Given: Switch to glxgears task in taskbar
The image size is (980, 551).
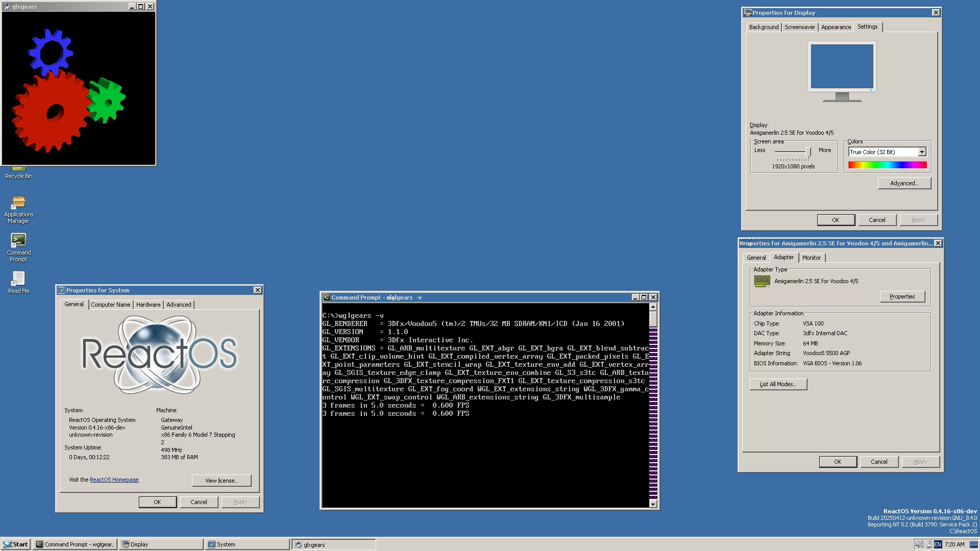Looking at the screenshot, I should coord(333,544).
